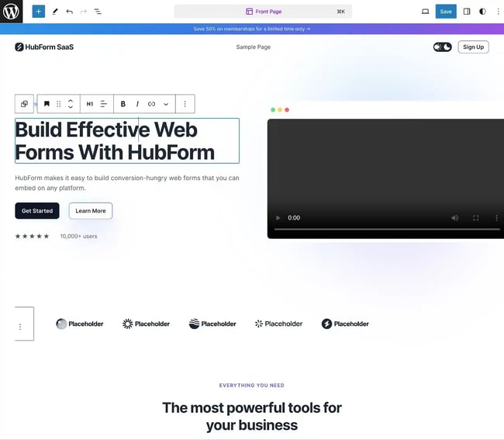Open the video player more options
Screen dimensions: 504x440
[x=496, y=218]
